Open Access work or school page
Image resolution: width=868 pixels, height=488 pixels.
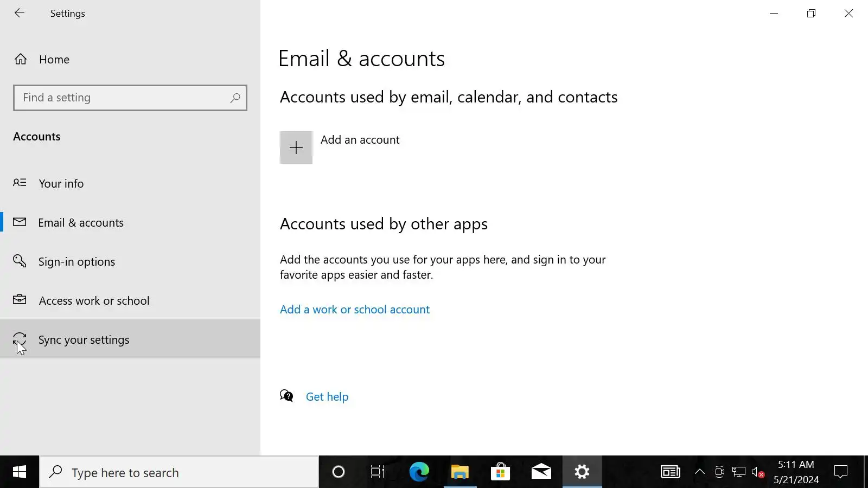click(130, 300)
